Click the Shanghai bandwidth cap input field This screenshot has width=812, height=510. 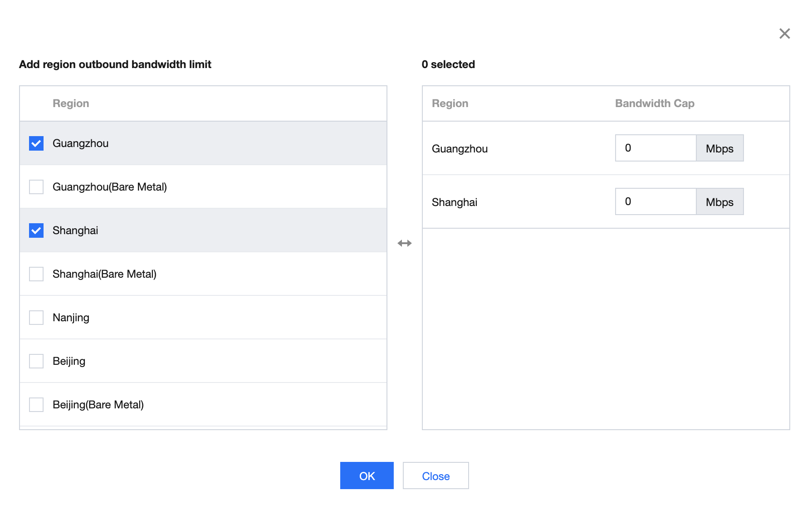pyautogui.click(x=655, y=201)
